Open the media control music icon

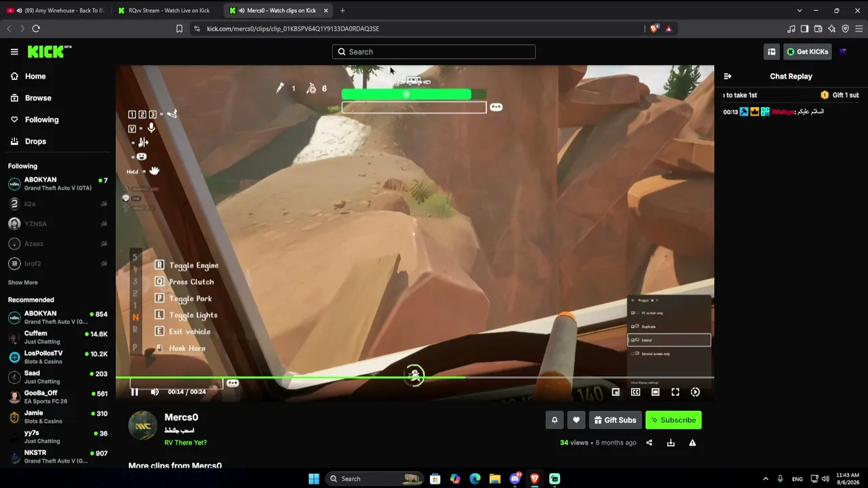pos(791,28)
